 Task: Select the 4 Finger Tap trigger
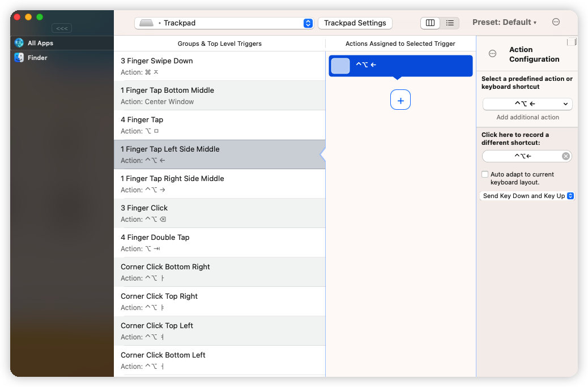click(219, 125)
